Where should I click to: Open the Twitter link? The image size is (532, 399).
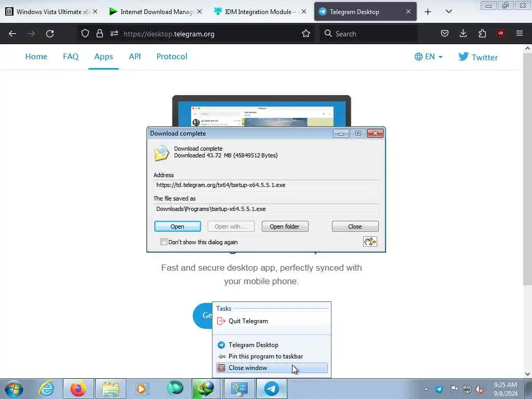point(478,57)
